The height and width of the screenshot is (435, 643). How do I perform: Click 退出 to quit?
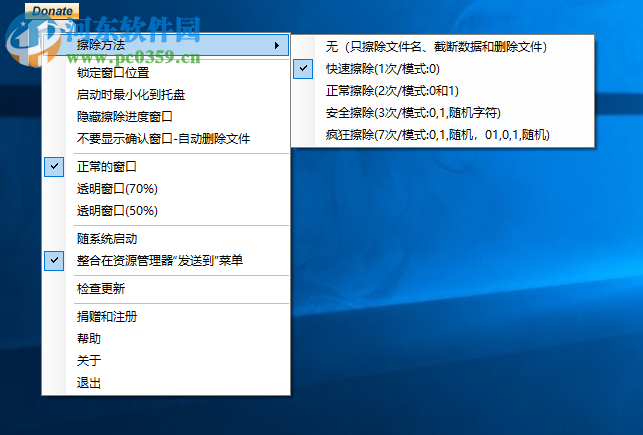coord(166,383)
